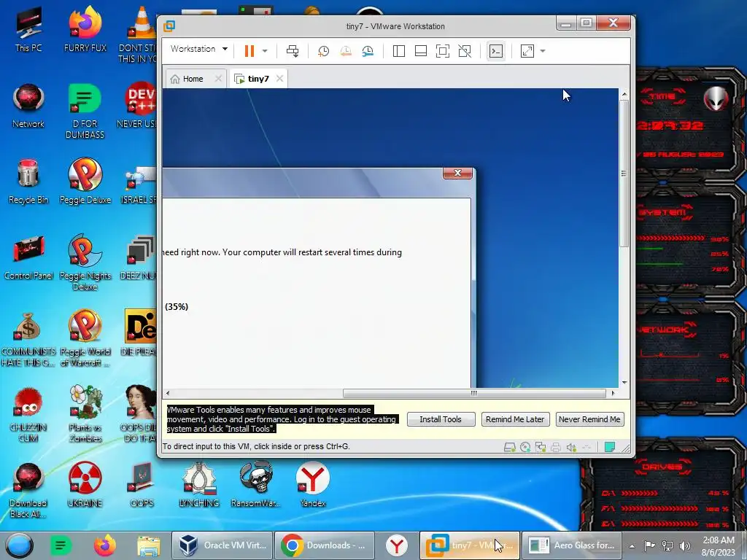
Task: Close the guest installer dialog
Action: 457,173
